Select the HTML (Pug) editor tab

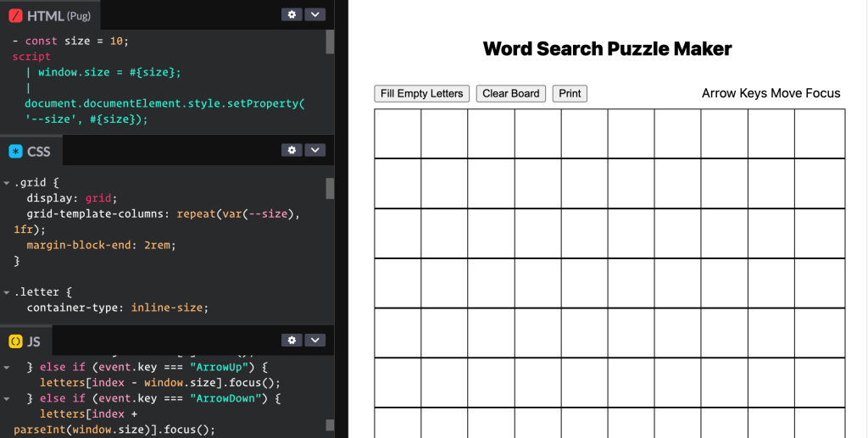pyautogui.click(x=50, y=15)
